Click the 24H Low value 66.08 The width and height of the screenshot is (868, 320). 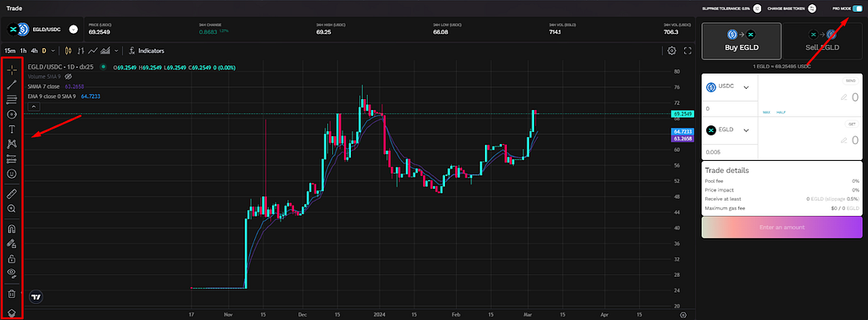(x=441, y=32)
